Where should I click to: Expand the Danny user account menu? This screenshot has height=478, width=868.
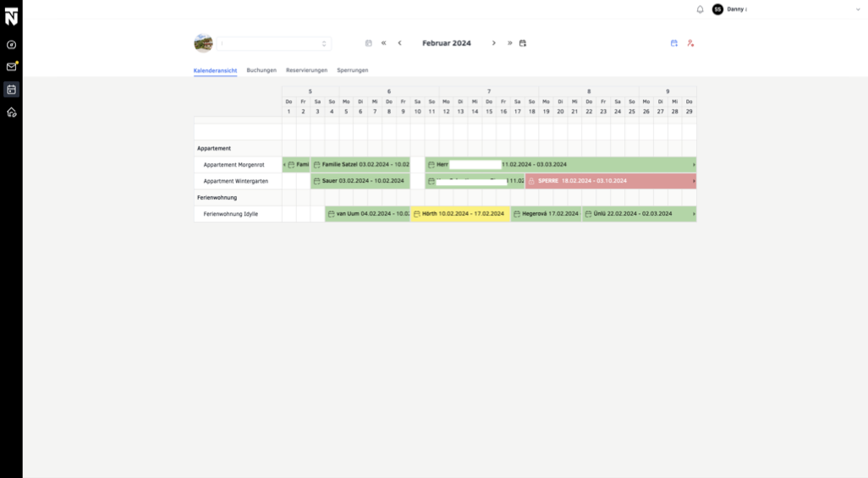point(857,9)
